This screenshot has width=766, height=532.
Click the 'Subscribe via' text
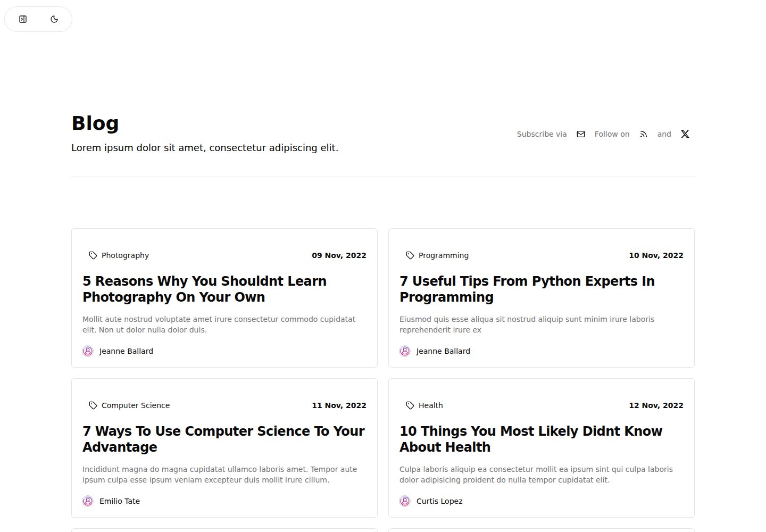pyautogui.click(x=542, y=134)
